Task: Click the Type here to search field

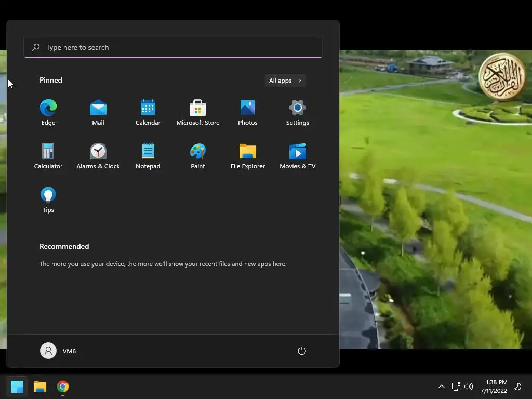Action: click(x=173, y=47)
